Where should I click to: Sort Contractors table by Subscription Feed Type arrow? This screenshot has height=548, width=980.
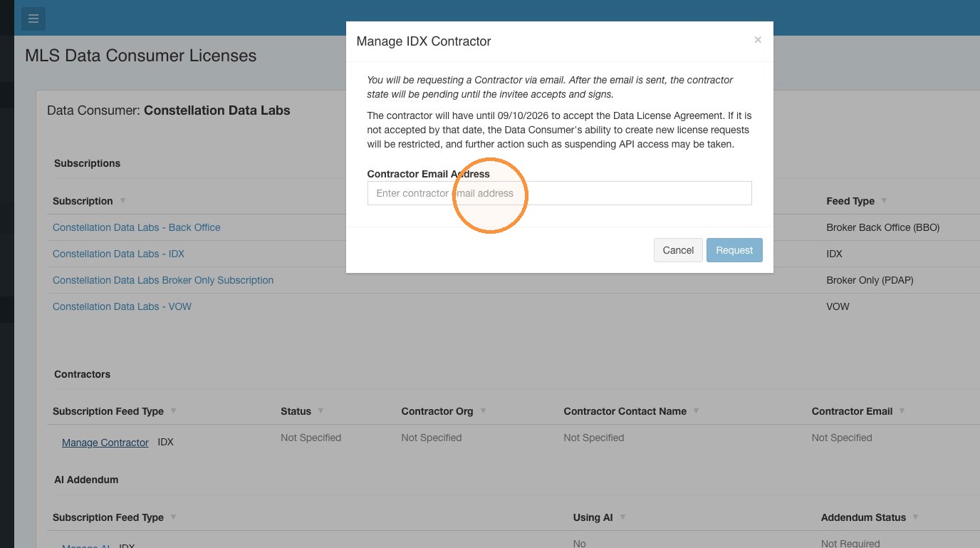(174, 411)
